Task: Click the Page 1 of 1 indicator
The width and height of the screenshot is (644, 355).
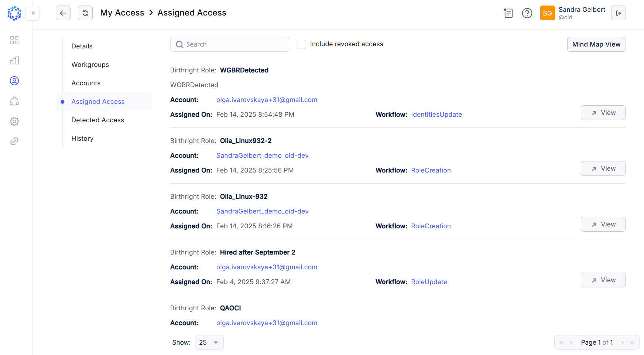Action: point(597,342)
